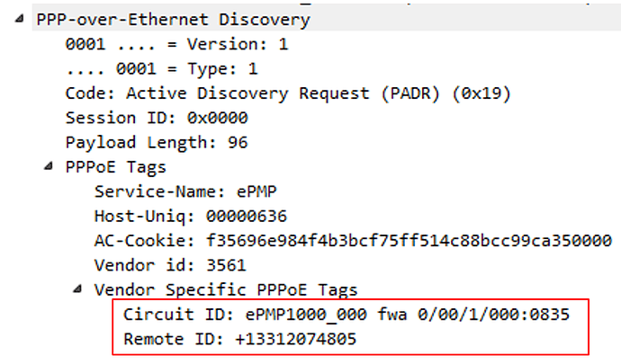The image size is (621, 364).
Task: Click the PADR (0x19) code value
Action: click(x=445, y=93)
